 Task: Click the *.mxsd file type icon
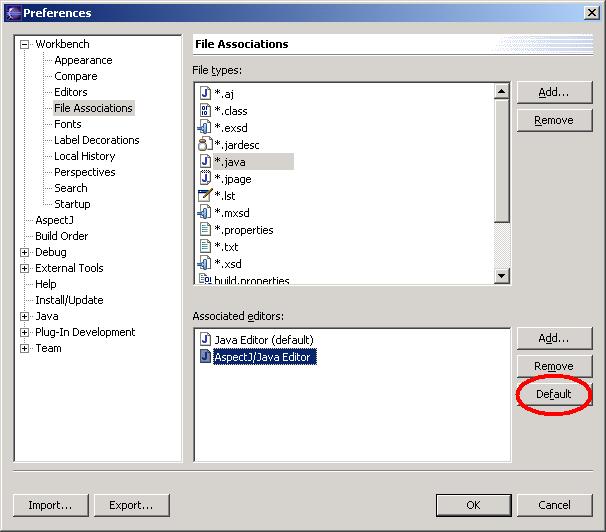point(204,212)
